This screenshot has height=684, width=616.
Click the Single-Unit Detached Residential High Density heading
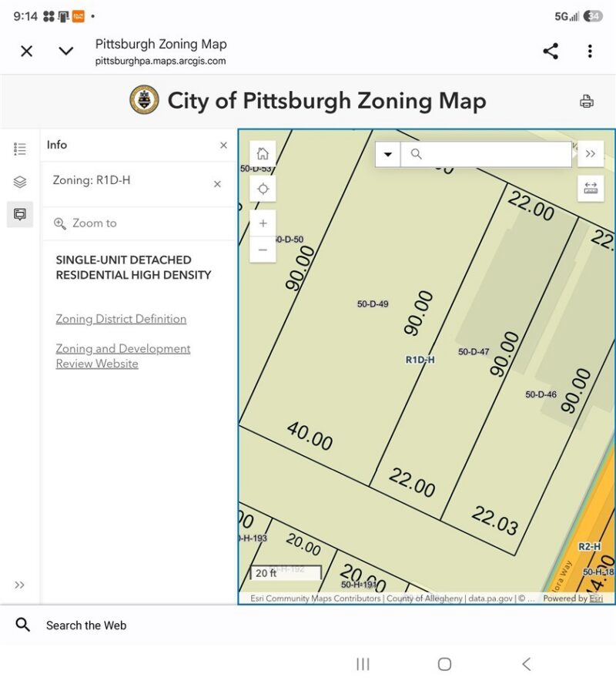click(133, 267)
